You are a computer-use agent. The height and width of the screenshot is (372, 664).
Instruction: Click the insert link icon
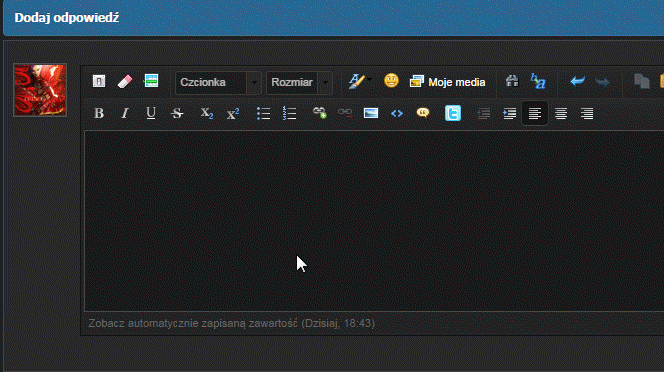pyautogui.click(x=319, y=113)
